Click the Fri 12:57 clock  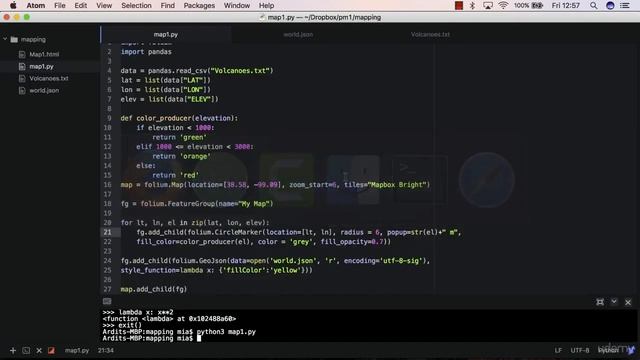click(566, 6)
